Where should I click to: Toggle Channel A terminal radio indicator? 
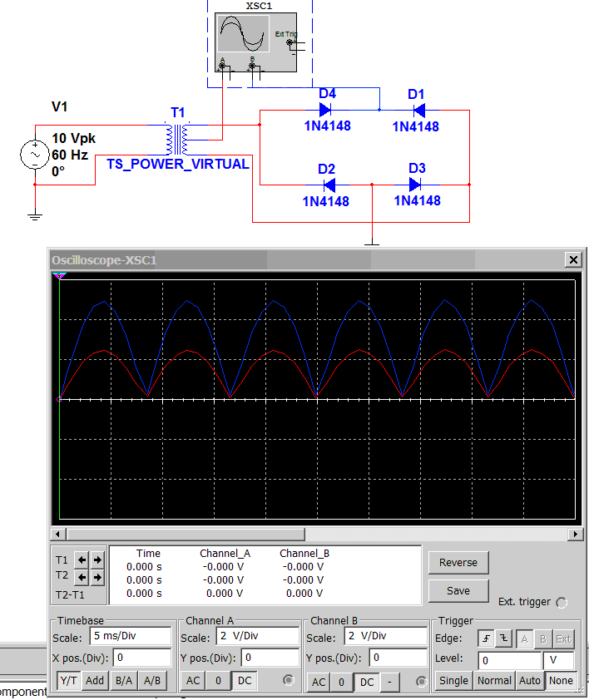point(289,680)
